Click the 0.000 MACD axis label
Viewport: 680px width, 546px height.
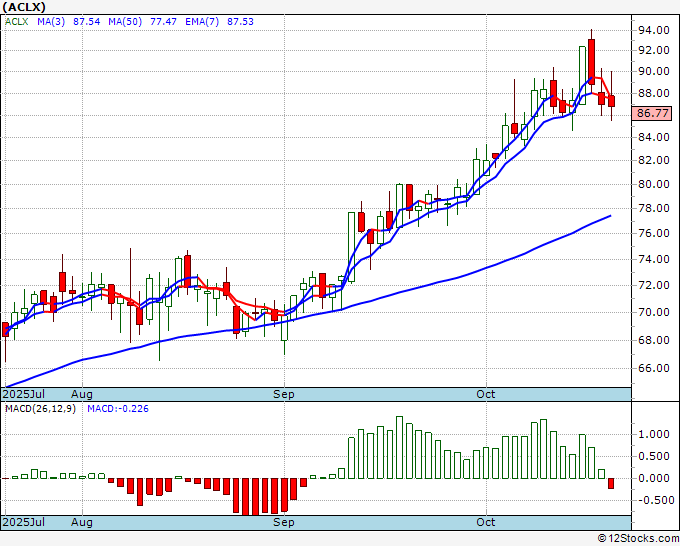point(655,478)
